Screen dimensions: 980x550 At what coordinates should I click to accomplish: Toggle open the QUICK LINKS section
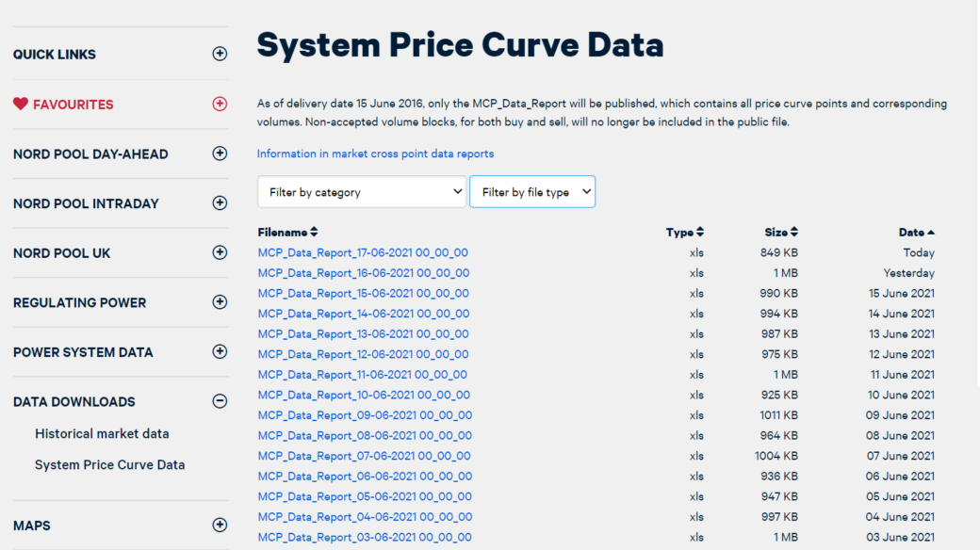pyautogui.click(x=54, y=54)
